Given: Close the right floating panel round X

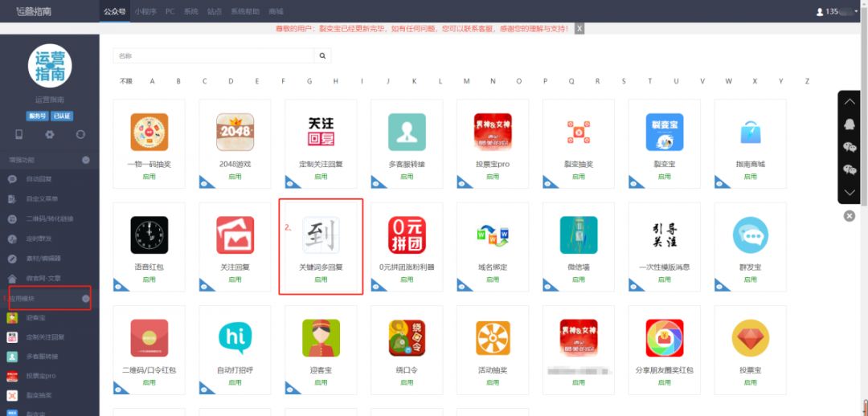Looking at the screenshot, I should 850,216.
